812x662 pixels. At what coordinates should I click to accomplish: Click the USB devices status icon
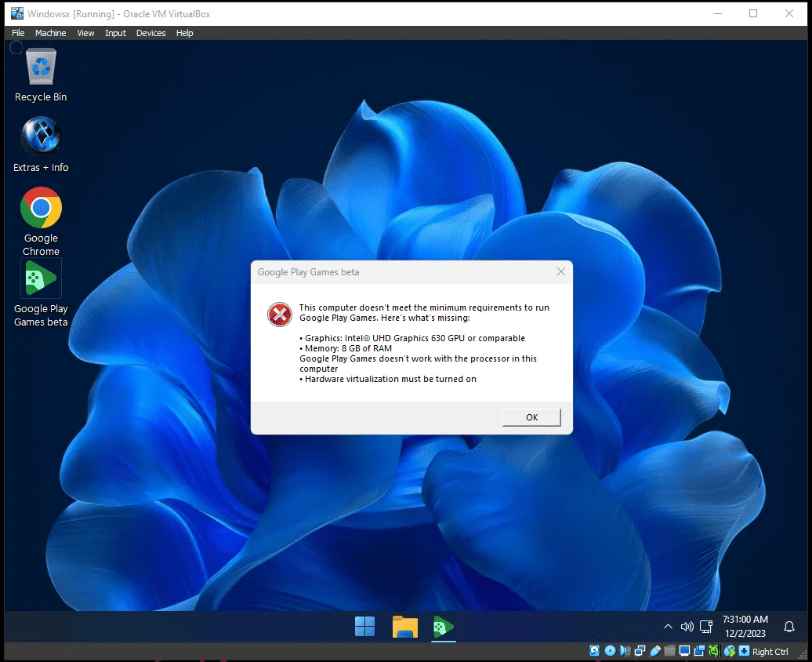(x=655, y=650)
